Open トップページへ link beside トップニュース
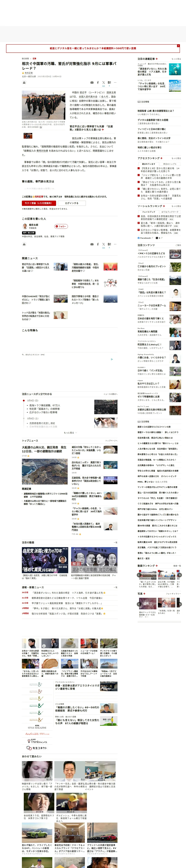 click(x=111, y=441)
